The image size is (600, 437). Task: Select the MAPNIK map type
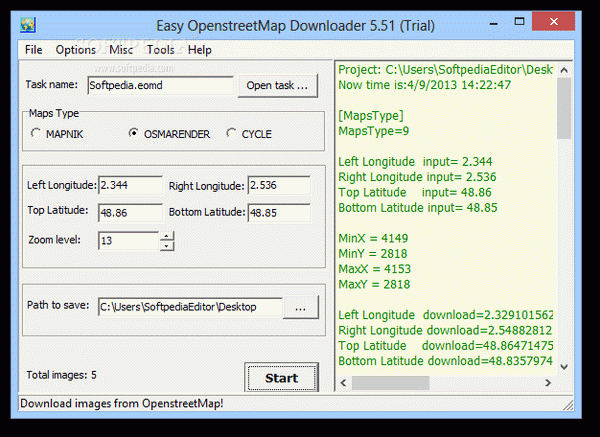point(57,134)
